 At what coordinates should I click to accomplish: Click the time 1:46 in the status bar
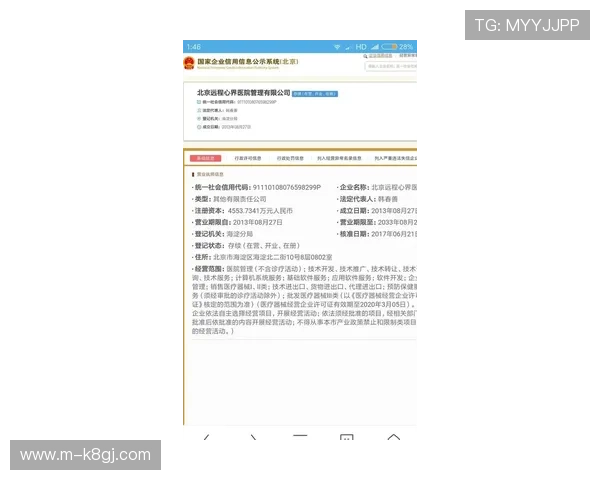point(194,47)
